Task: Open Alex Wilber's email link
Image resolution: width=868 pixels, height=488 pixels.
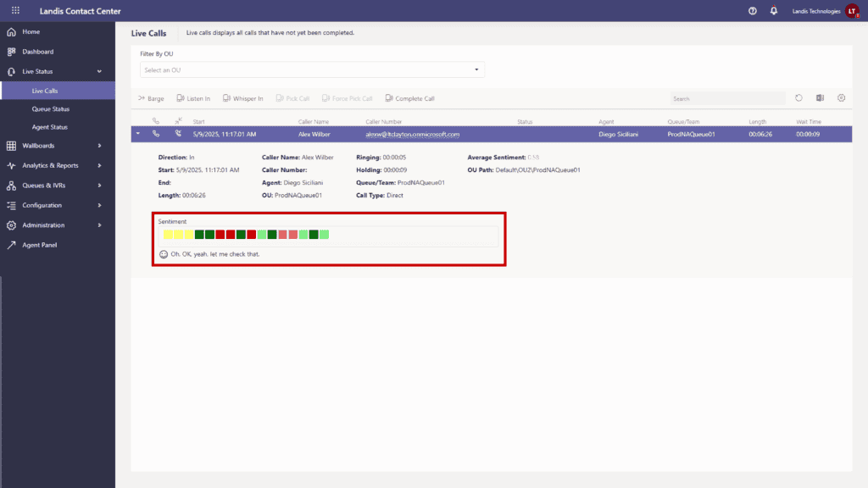Action: 411,133
